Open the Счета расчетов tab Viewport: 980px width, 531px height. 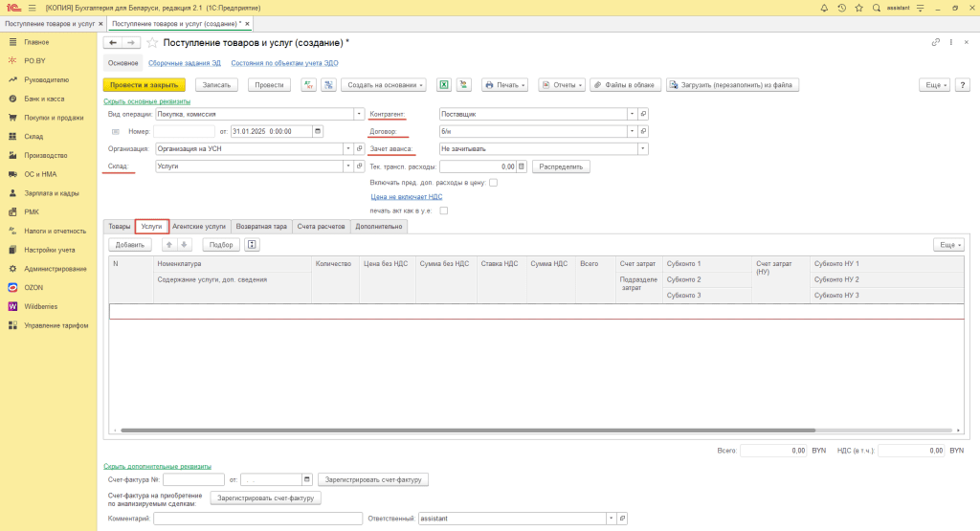[x=319, y=227]
